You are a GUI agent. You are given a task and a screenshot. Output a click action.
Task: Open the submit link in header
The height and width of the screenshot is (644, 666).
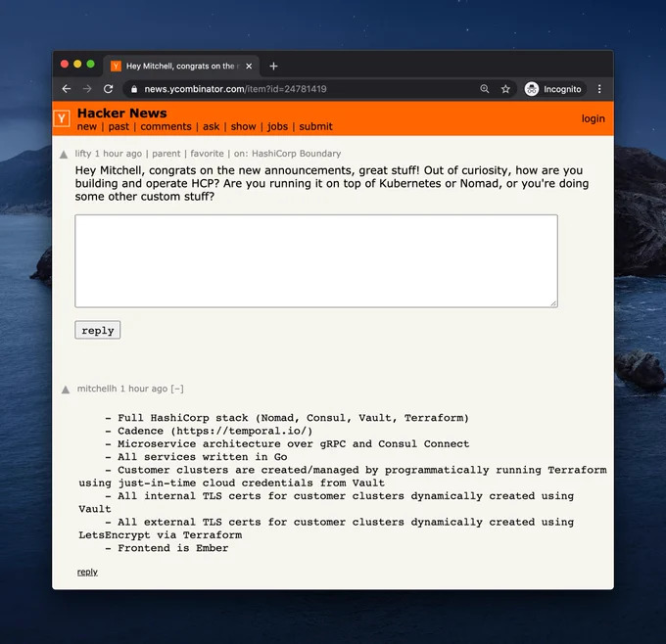[315, 126]
